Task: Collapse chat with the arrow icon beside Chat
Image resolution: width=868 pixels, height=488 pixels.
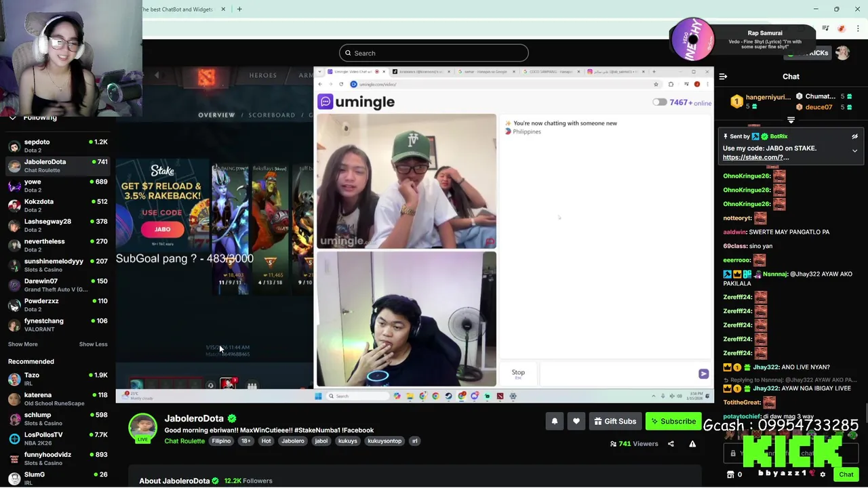Action: 723,77
